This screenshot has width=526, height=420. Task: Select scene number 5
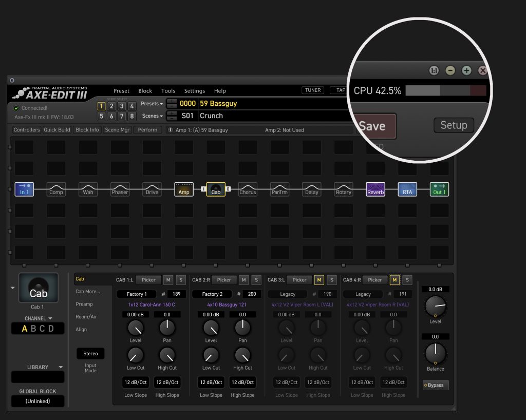101,117
